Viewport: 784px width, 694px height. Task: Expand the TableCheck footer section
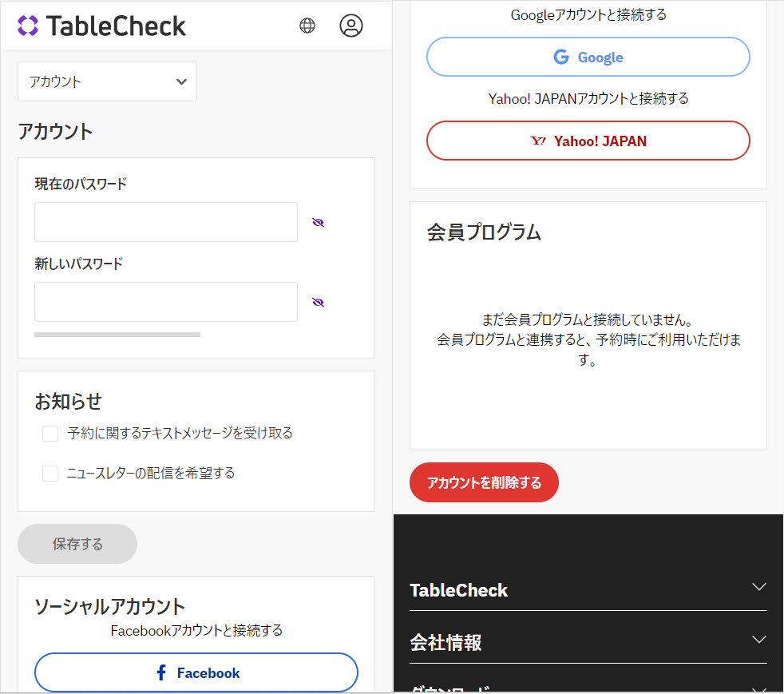tap(758, 588)
